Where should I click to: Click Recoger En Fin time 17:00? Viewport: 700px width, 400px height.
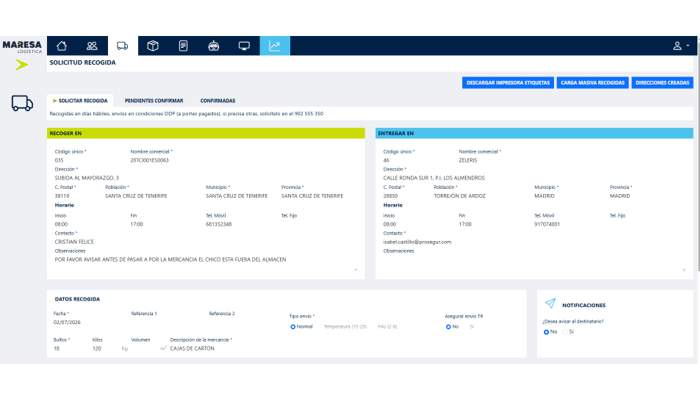coord(165,225)
